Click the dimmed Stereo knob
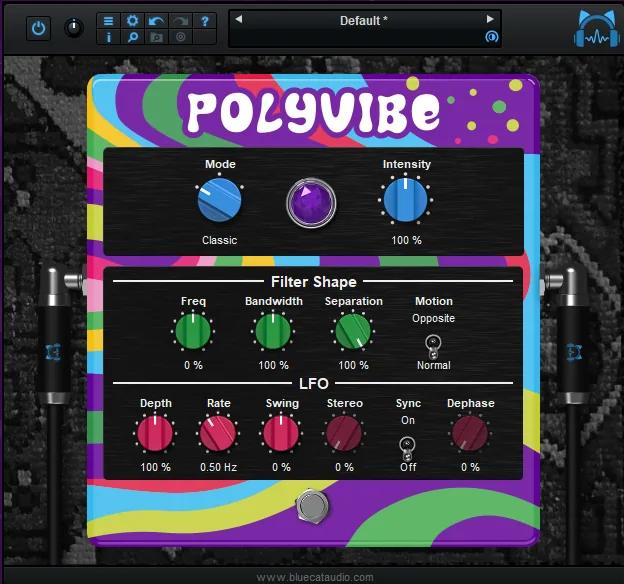The width and height of the screenshot is (624, 584). click(x=344, y=433)
